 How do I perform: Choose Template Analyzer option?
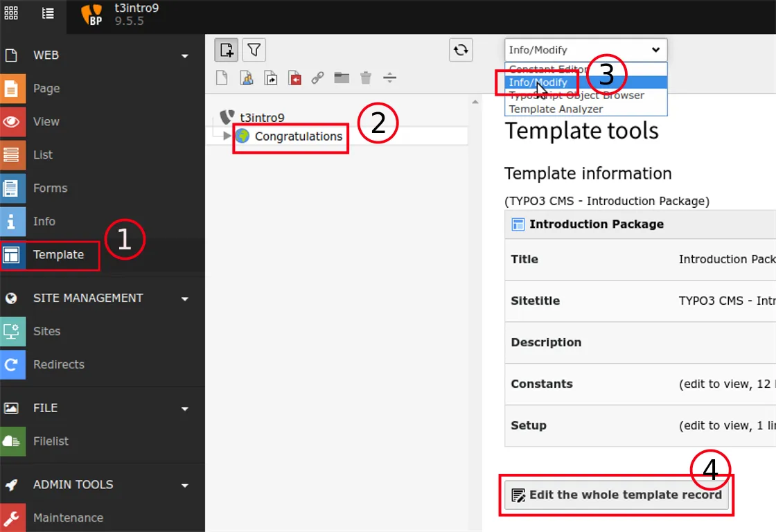[x=586, y=109]
